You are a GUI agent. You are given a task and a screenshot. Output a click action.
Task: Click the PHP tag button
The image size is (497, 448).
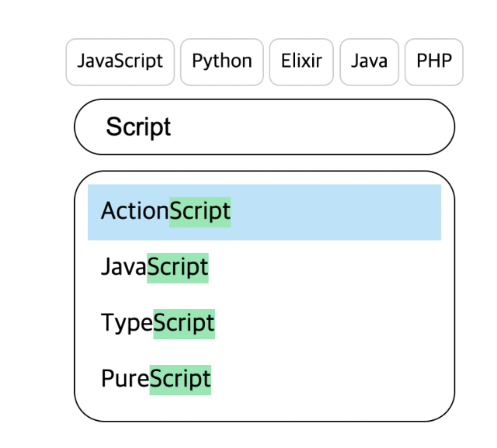click(x=434, y=62)
